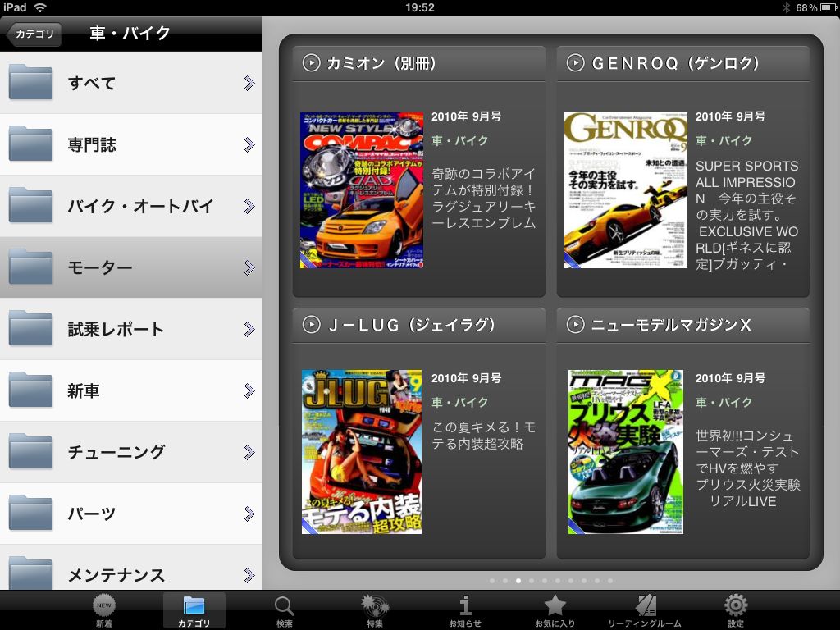Jump to the last page indicator dot

click(610, 581)
